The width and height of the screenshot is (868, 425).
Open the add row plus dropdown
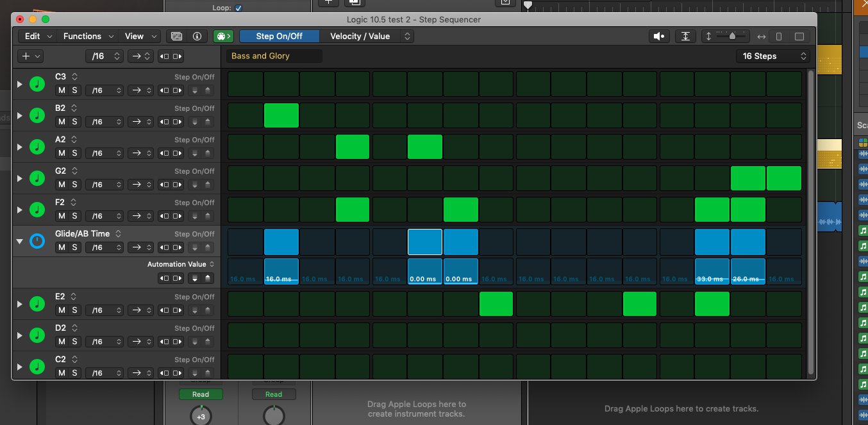point(30,56)
